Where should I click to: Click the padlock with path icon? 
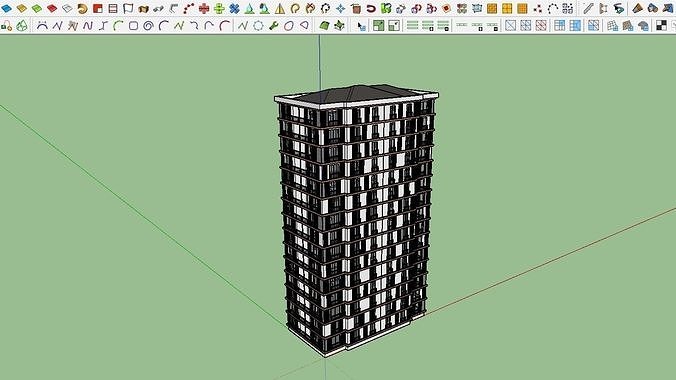(6, 26)
